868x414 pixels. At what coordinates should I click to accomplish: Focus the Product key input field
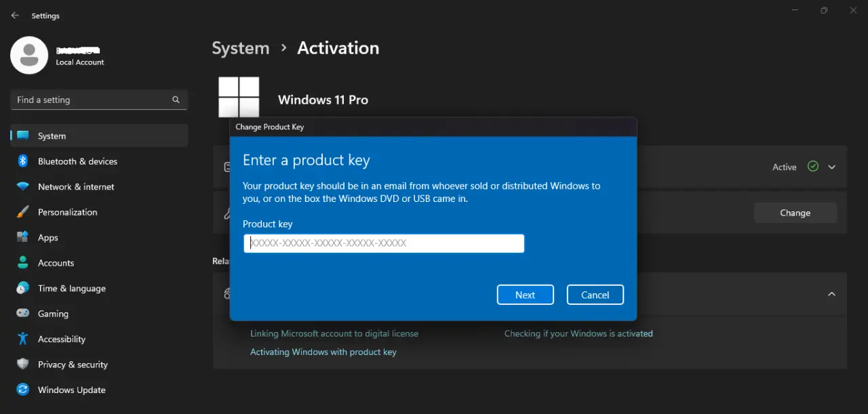point(384,243)
